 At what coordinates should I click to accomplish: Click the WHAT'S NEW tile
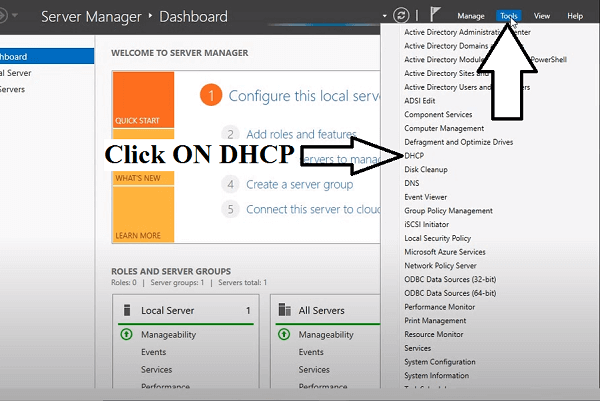pyautogui.click(x=143, y=178)
